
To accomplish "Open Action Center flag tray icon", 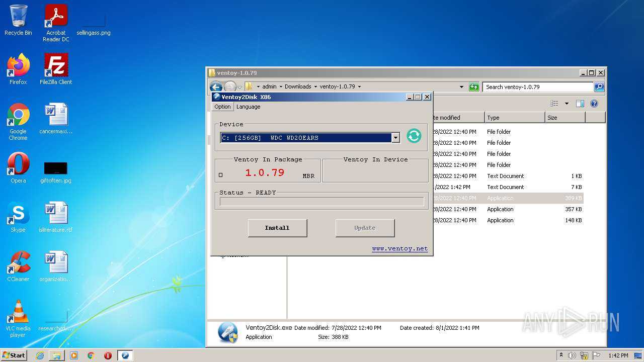I will click(596, 355).
